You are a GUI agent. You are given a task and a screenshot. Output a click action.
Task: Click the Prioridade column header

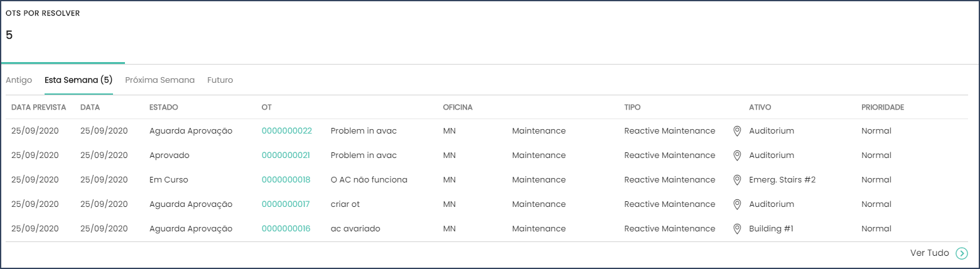pyautogui.click(x=883, y=108)
